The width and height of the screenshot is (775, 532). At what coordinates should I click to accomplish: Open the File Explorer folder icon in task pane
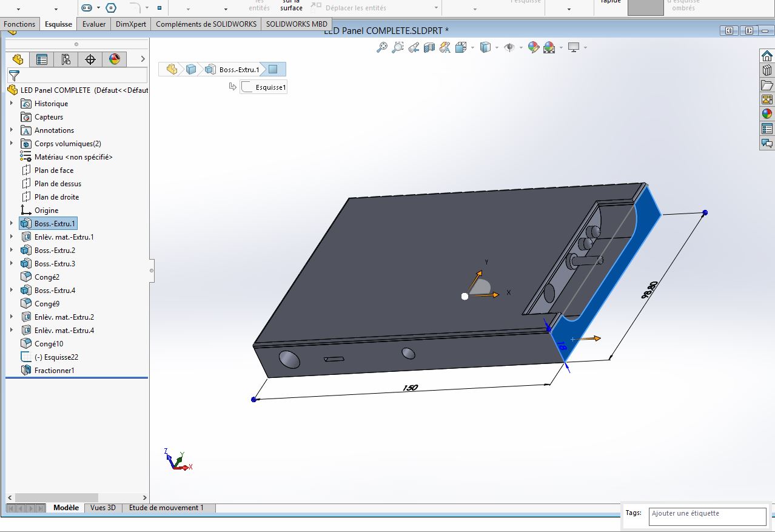pyautogui.click(x=767, y=85)
